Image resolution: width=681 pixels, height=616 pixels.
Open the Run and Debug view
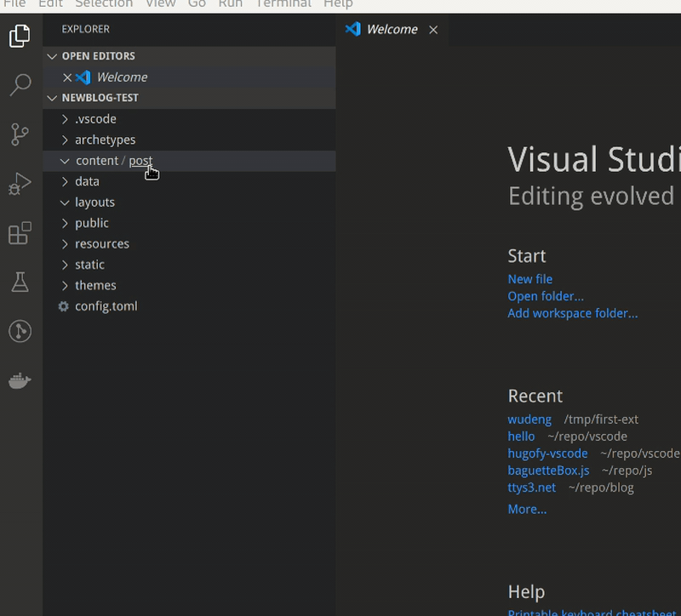pos(20,184)
